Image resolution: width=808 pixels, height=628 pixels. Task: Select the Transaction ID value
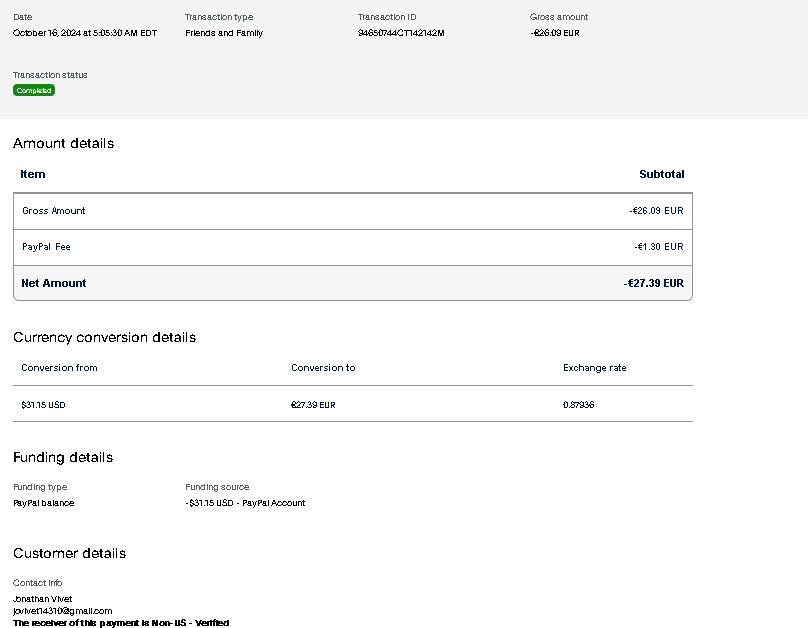tap(401, 33)
